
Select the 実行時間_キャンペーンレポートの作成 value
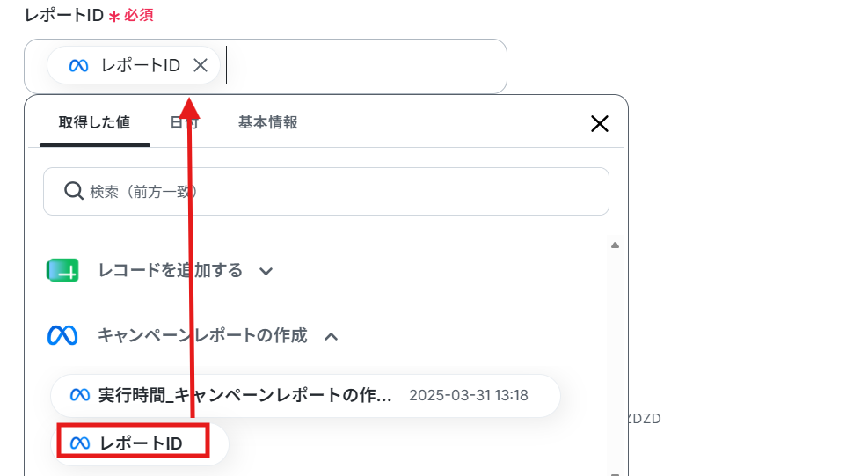click(x=305, y=396)
